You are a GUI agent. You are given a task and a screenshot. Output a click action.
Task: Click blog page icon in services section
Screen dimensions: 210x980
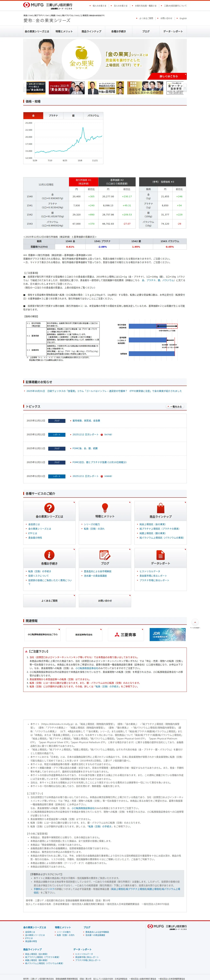pyautogui.click(x=105, y=555)
